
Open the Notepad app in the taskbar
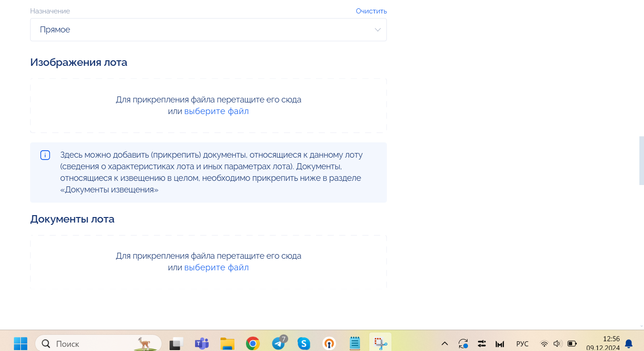355,344
